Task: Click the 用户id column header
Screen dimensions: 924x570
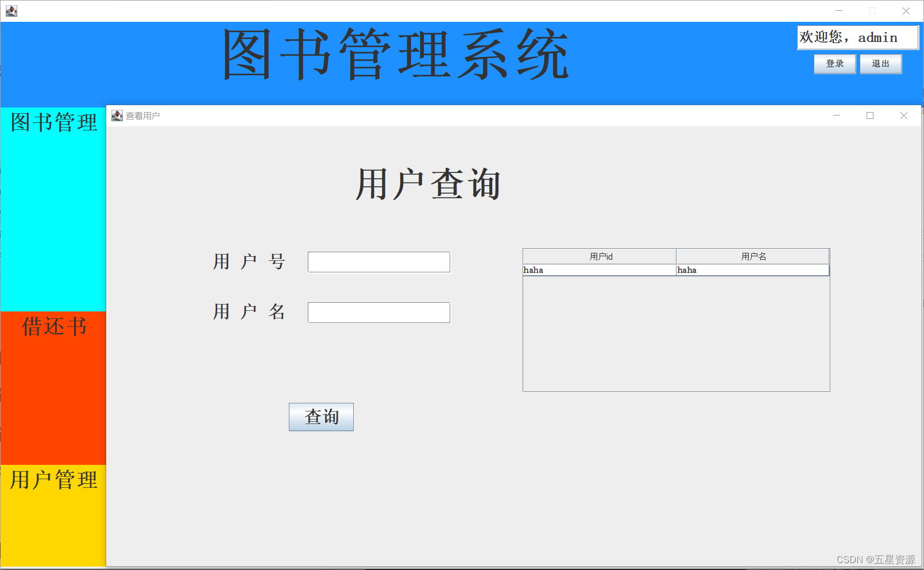Action: [x=600, y=256]
